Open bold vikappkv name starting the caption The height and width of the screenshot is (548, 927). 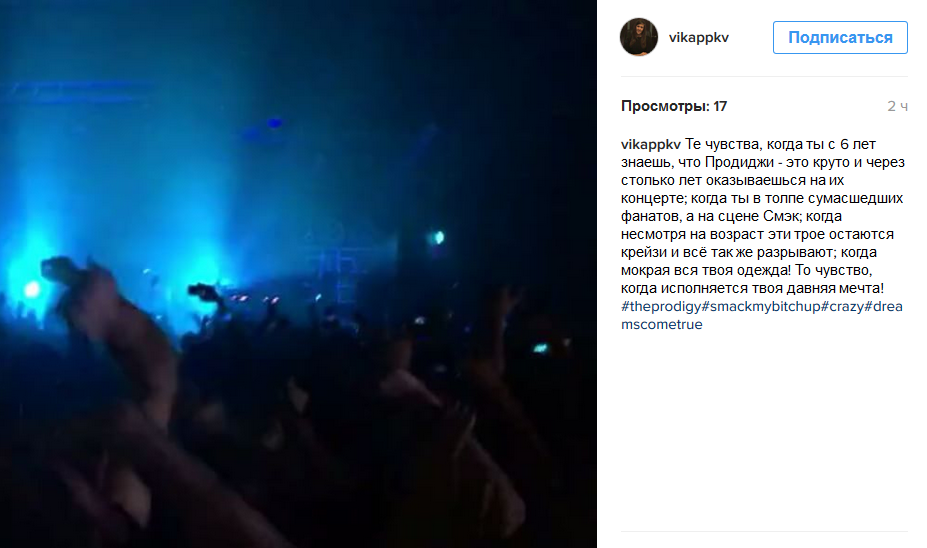(651, 144)
